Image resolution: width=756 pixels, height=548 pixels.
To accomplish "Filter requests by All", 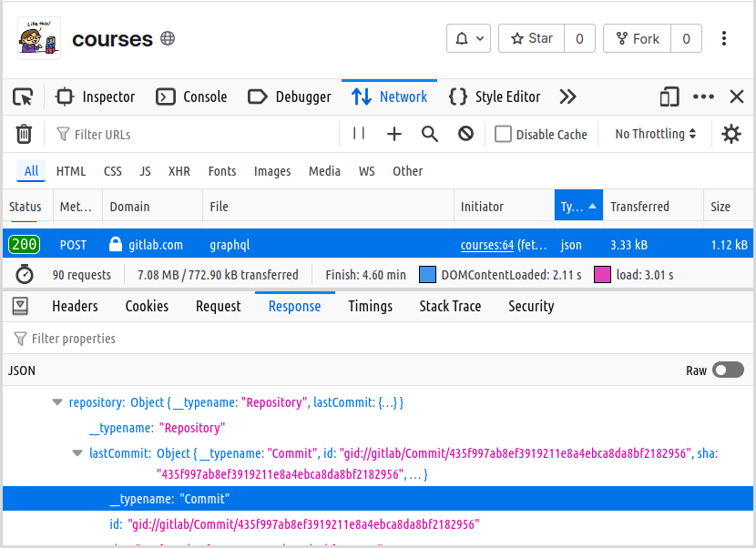I will [31, 171].
